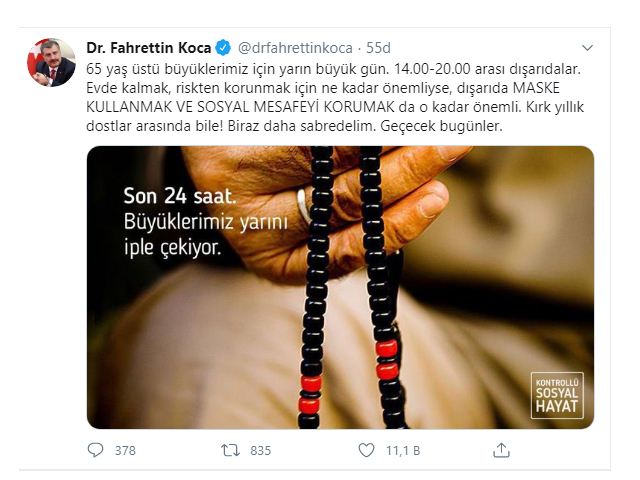Click the @drfahrettinkoca handle
640x480 pixels.
coord(295,48)
